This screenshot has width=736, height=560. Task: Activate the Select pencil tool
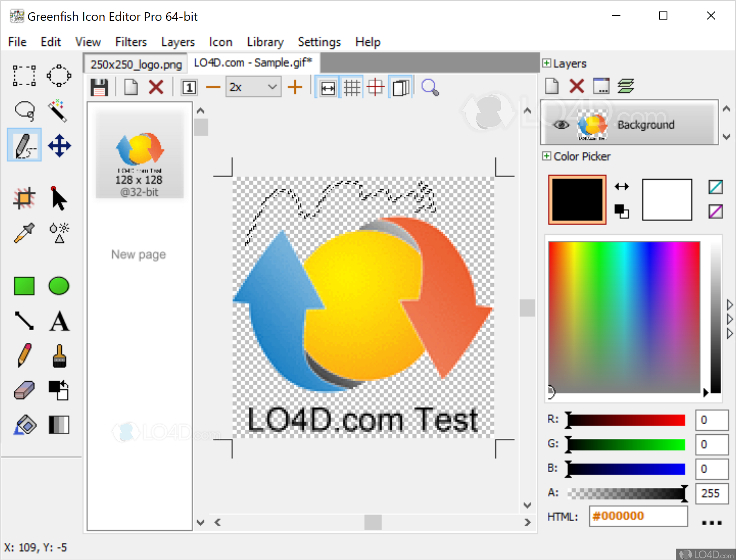pos(24,145)
